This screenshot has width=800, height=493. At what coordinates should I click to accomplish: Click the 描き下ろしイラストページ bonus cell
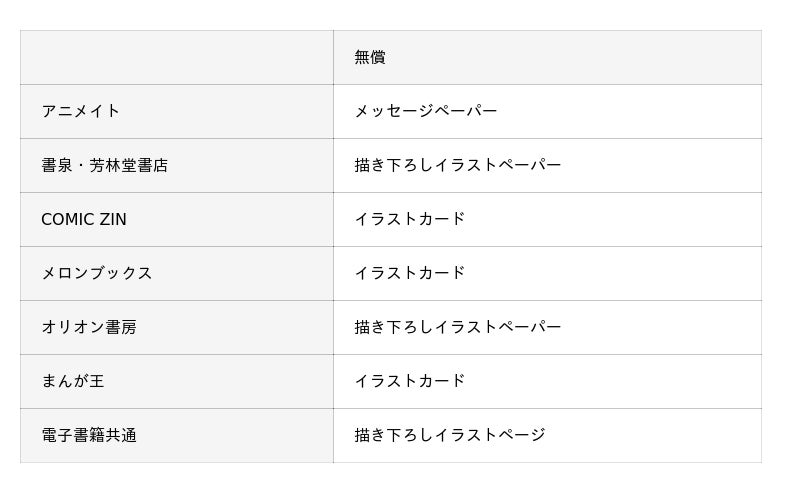tap(450, 436)
